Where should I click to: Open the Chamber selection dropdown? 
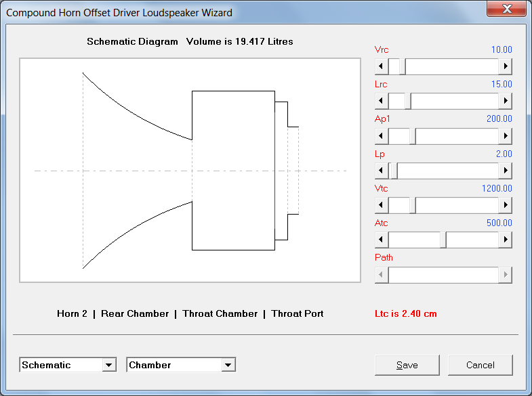(181, 365)
